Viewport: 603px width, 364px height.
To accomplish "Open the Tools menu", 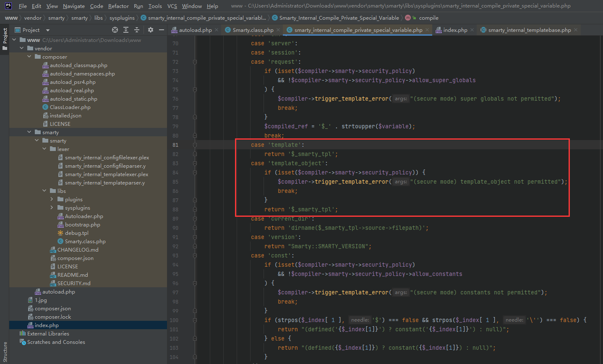I will pyautogui.click(x=155, y=6).
